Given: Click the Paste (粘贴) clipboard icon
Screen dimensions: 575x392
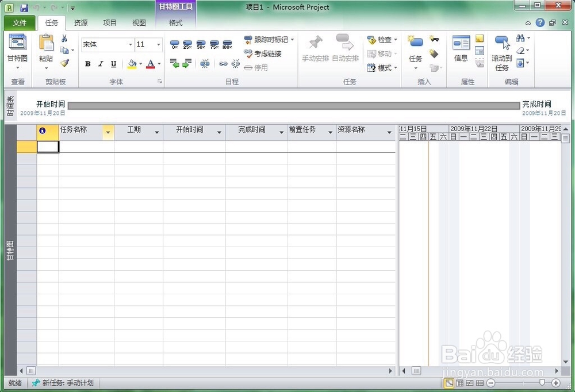Looking at the screenshot, I should click(x=46, y=44).
